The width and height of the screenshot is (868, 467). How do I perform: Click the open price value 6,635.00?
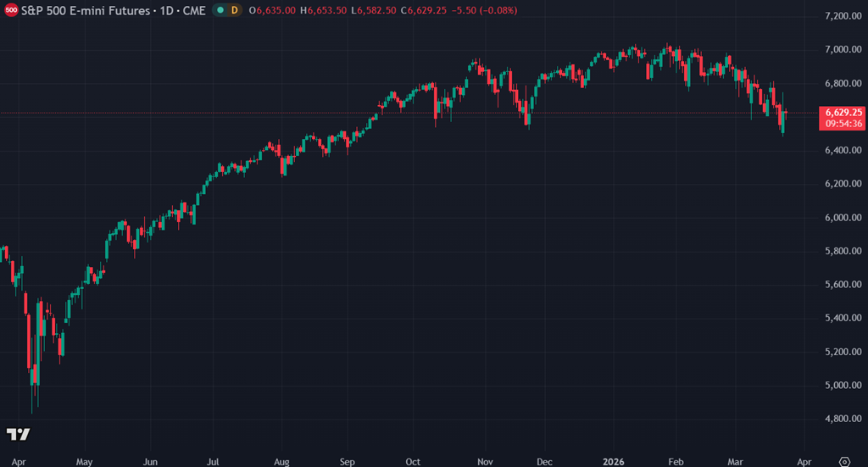(x=279, y=10)
